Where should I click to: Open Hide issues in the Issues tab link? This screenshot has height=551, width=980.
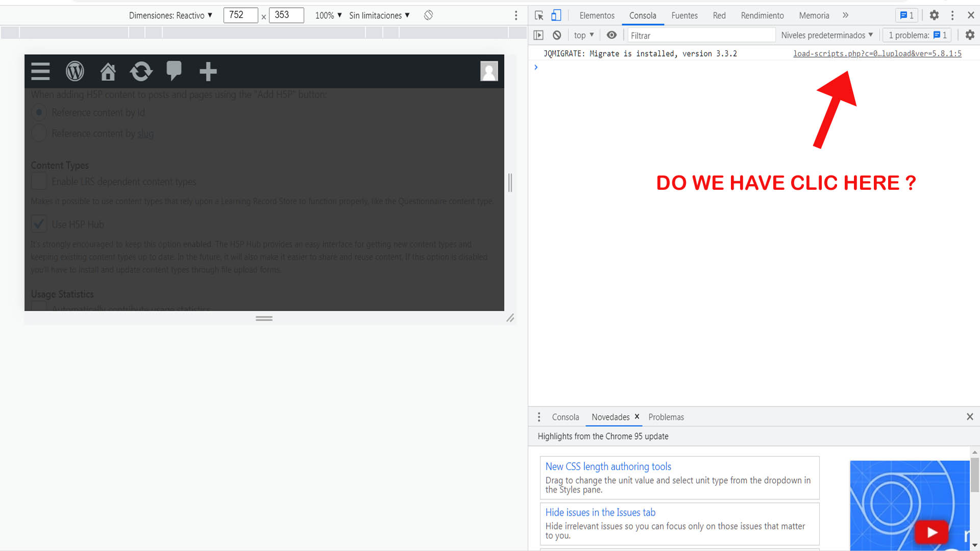pos(600,512)
